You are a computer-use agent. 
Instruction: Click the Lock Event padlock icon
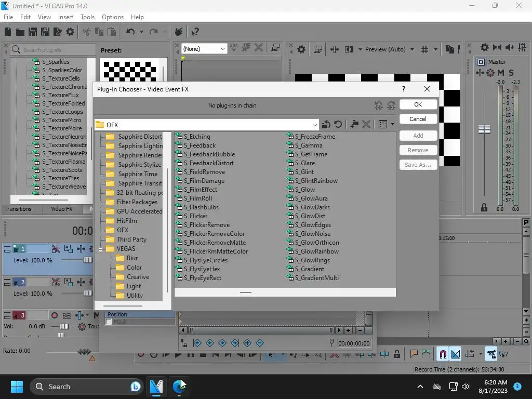[x=396, y=354]
